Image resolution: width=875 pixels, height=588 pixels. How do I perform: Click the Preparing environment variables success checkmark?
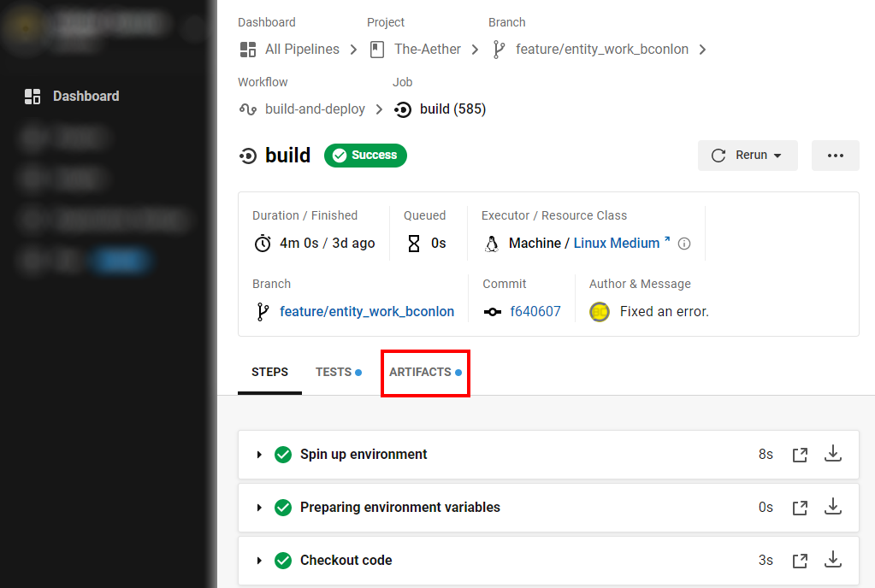coord(283,508)
